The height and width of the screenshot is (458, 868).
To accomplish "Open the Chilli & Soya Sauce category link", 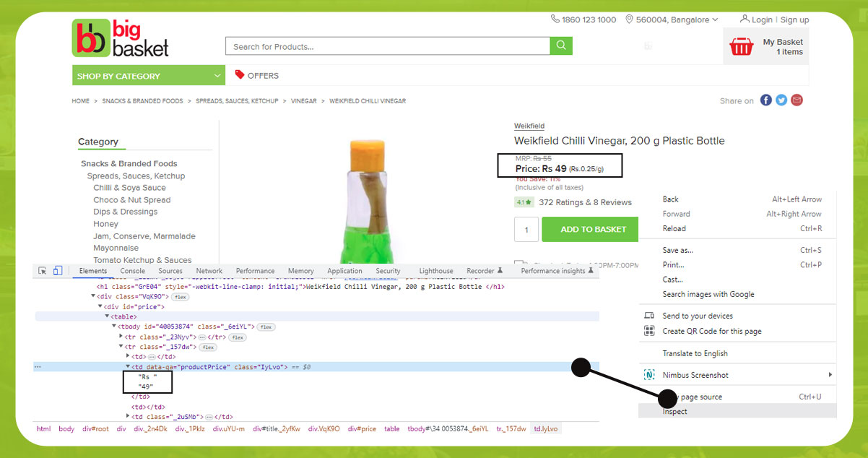I will (x=129, y=188).
